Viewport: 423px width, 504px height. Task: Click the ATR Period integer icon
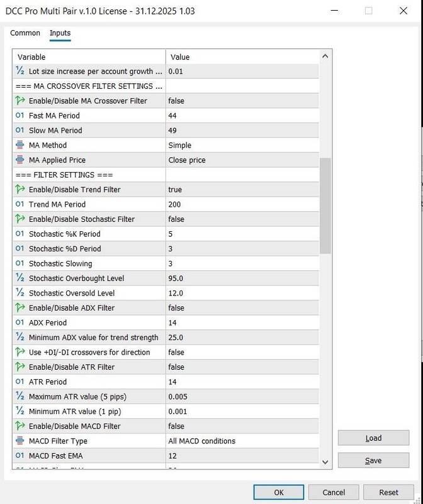(x=20, y=382)
